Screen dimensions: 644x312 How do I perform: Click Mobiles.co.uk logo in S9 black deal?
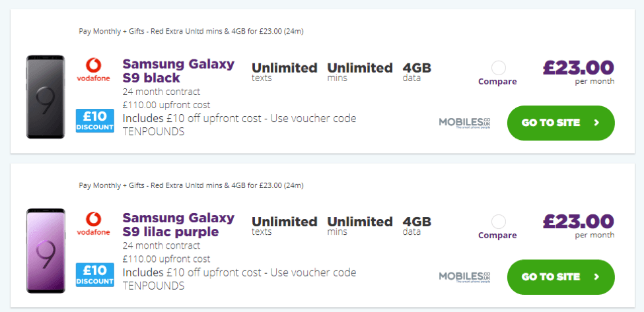[465, 123]
